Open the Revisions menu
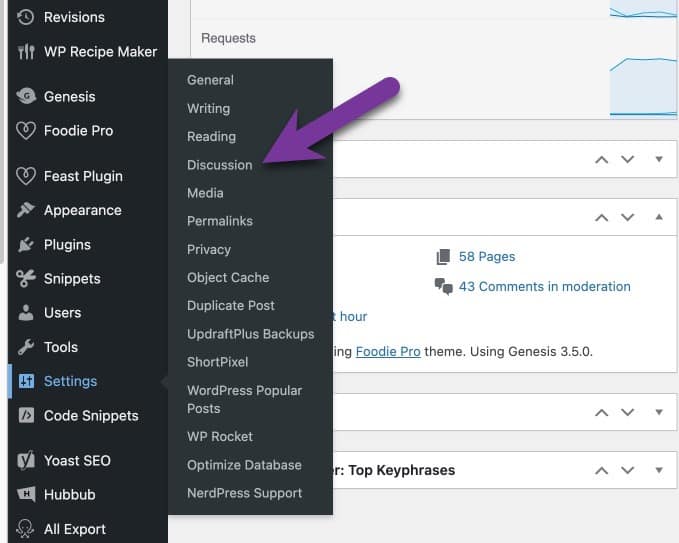 coord(74,17)
